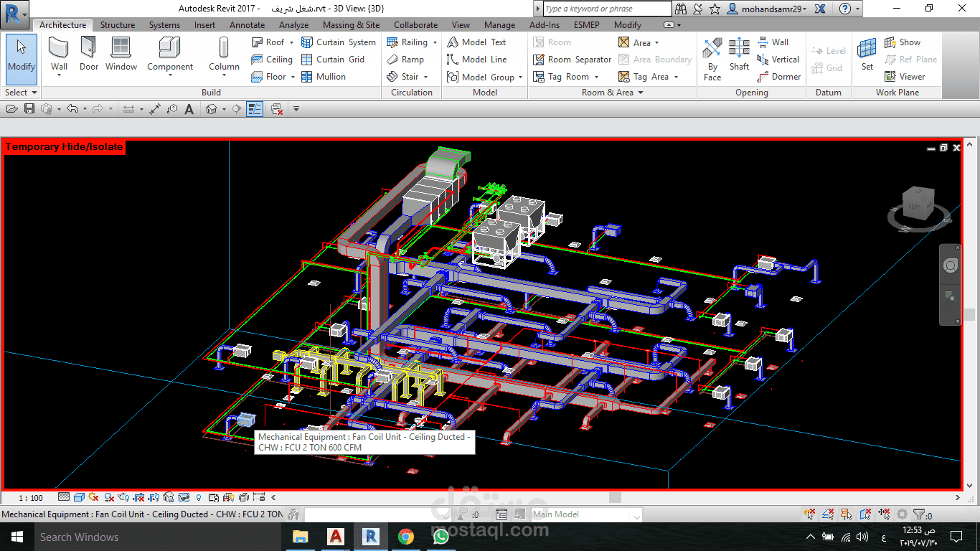Click the Save icon in quick access toolbar
The width and height of the screenshot is (980, 551).
click(x=29, y=109)
